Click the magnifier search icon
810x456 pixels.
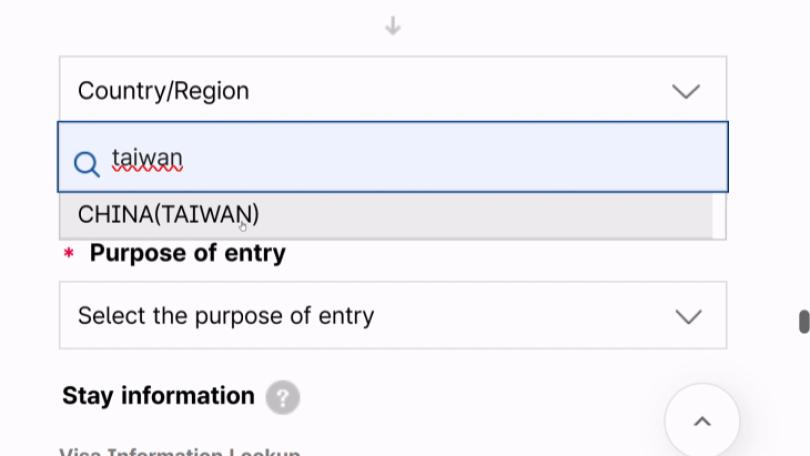click(x=87, y=163)
